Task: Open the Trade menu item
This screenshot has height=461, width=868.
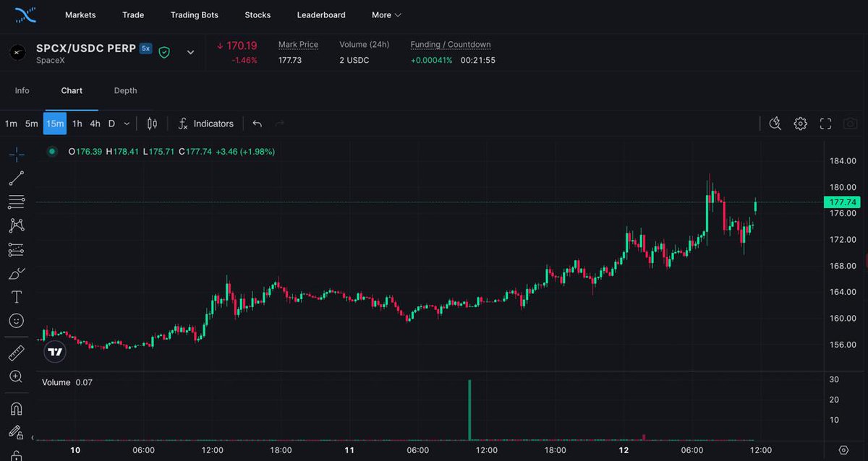Action: [133, 14]
